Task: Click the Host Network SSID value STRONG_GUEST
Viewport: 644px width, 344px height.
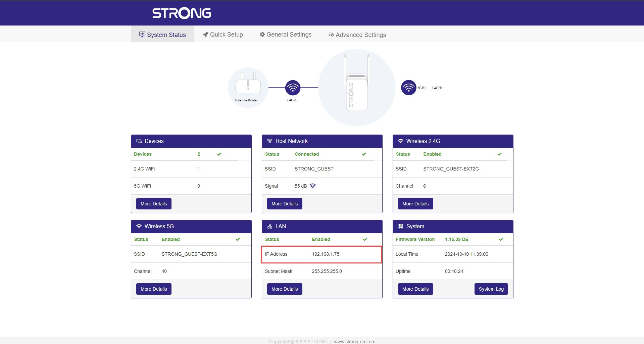Action: [x=314, y=169]
